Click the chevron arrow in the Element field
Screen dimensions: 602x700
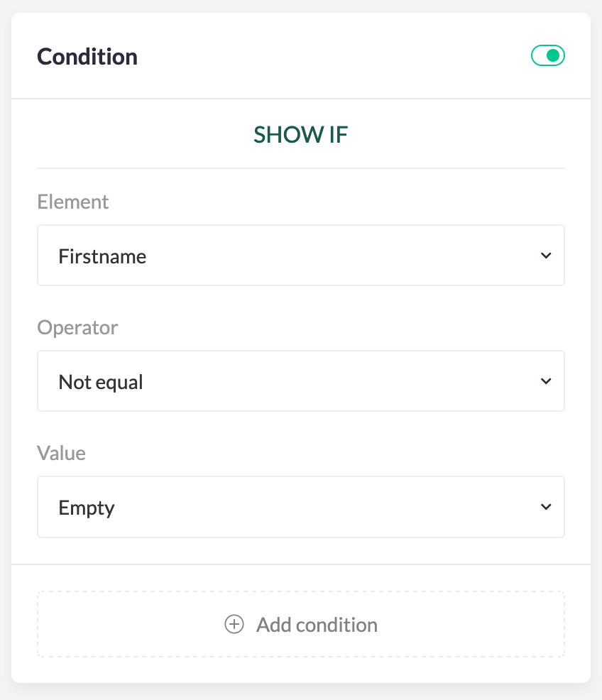545,256
